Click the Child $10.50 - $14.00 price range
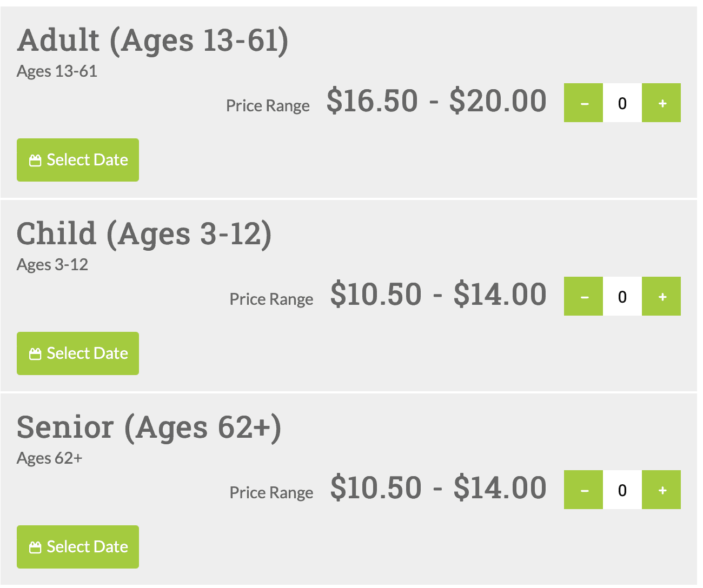Screen dimensions: 703x588 point(439,295)
